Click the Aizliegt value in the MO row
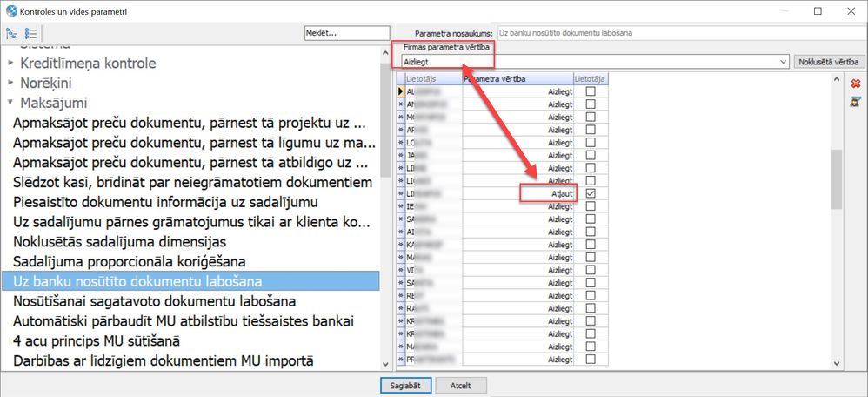This screenshot has height=397, width=868. (517, 117)
